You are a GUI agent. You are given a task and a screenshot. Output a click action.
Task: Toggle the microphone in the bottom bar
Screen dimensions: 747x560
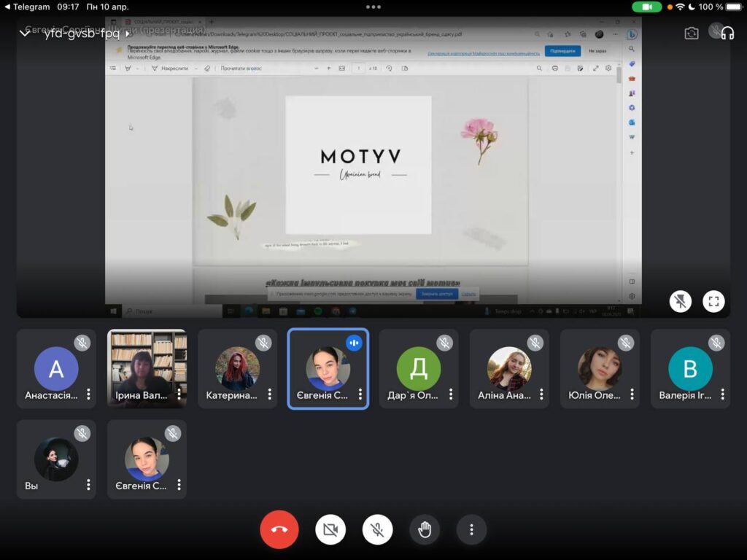[377, 529]
